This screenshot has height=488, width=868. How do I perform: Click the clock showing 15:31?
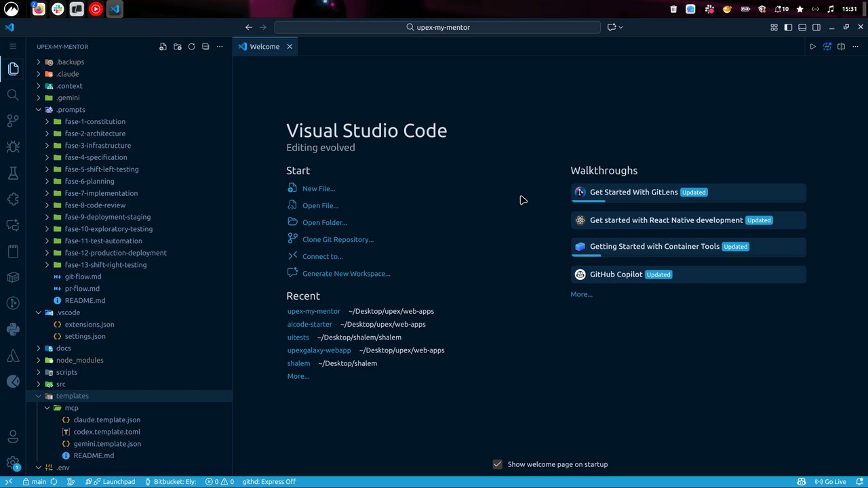(850, 9)
